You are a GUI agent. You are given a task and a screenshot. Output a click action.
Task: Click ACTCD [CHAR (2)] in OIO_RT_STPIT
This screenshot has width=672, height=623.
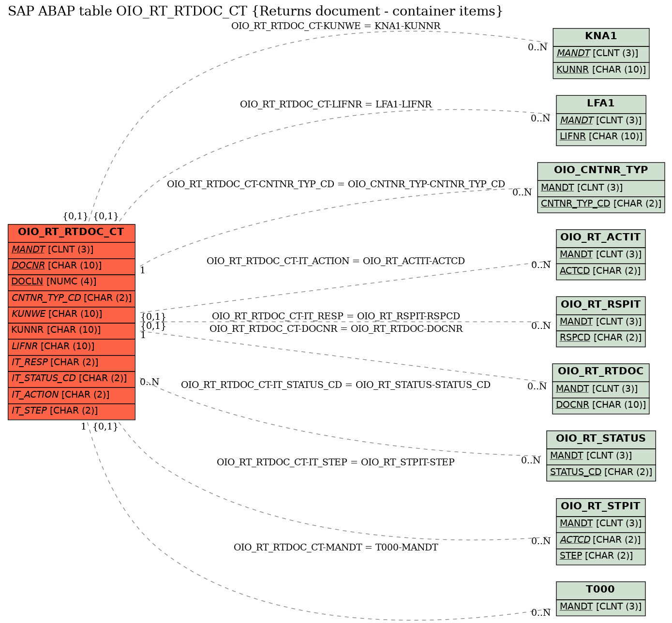click(x=601, y=540)
